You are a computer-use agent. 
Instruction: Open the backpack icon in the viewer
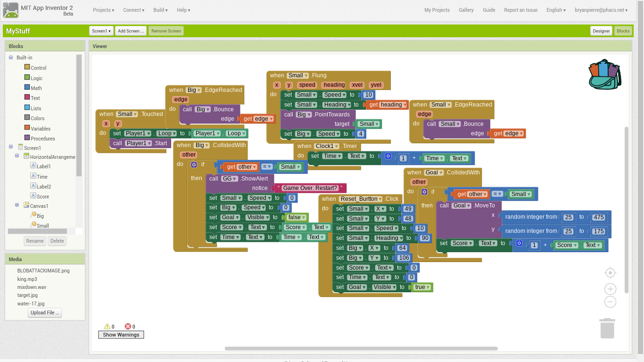[604, 75]
